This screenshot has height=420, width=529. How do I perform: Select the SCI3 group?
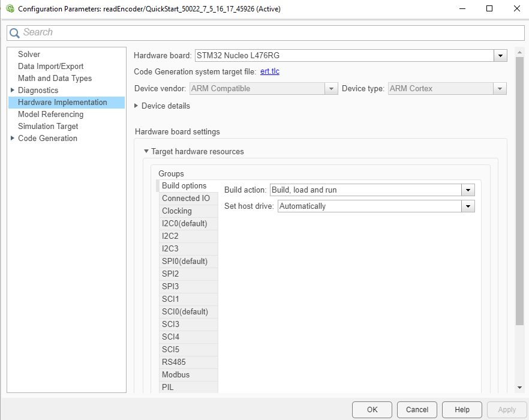tap(188, 324)
